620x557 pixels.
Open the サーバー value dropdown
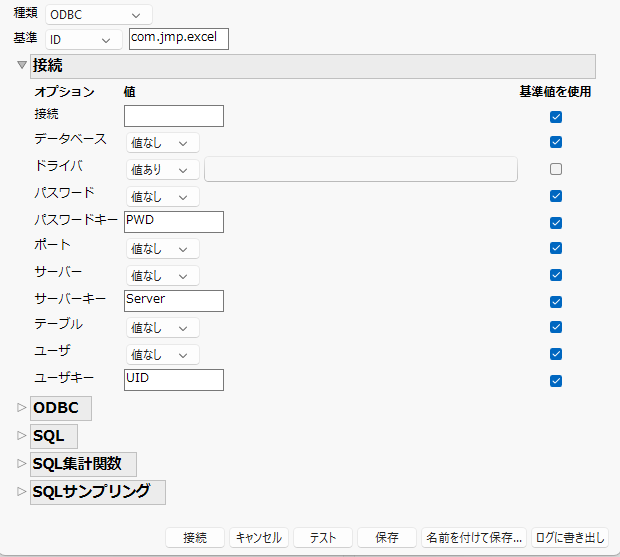163,276
